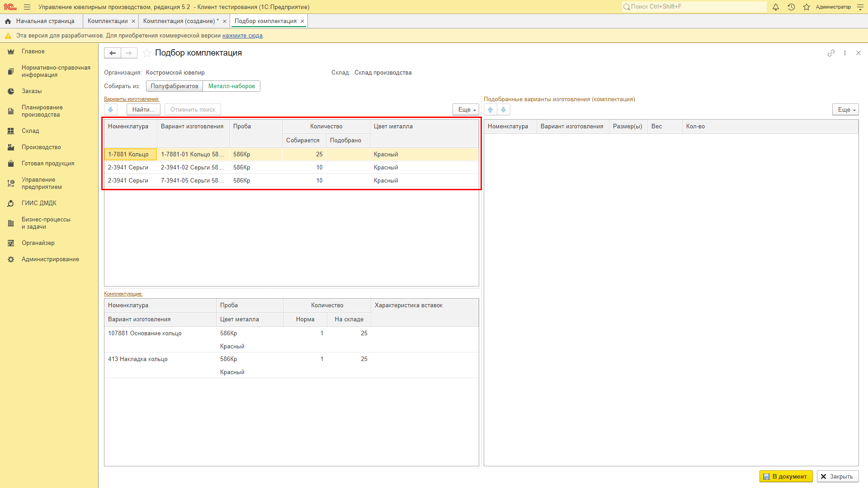Select component 107881 Основание кольцо
Viewport: 868px width, 488px height.
point(292,340)
